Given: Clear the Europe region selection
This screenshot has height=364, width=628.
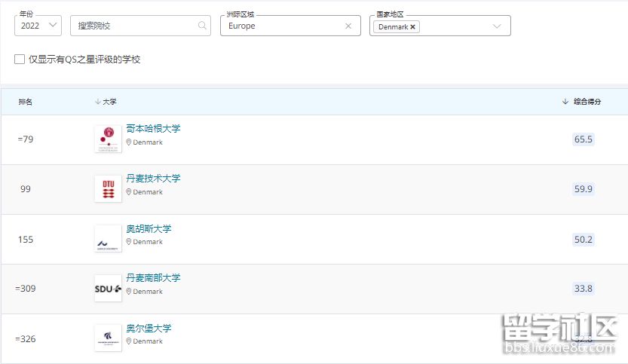Looking at the screenshot, I should [x=348, y=26].
